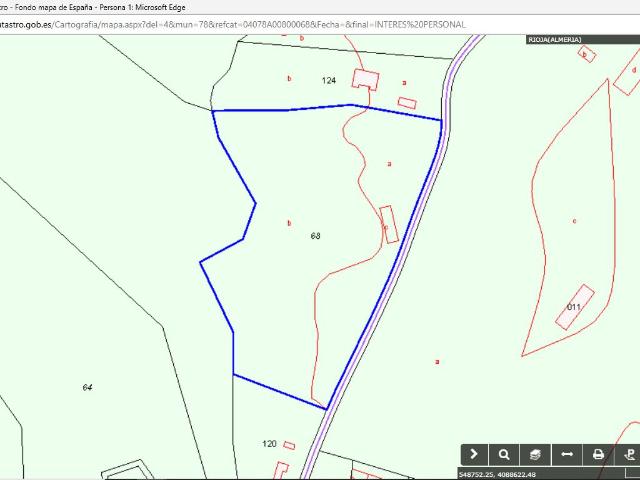The width and height of the screenshot is (640, 480).
Task: Open the map search magnifier tool
Action: 504,454
